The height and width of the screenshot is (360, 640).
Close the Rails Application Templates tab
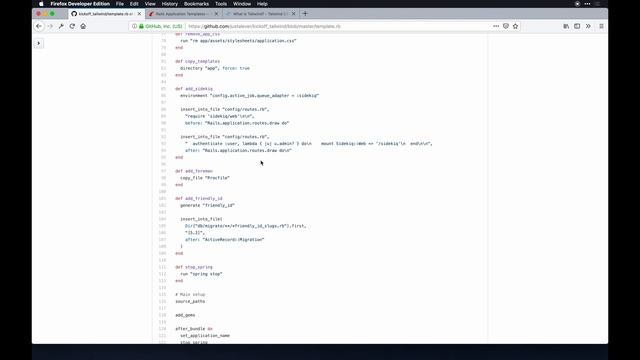[216, 13]
